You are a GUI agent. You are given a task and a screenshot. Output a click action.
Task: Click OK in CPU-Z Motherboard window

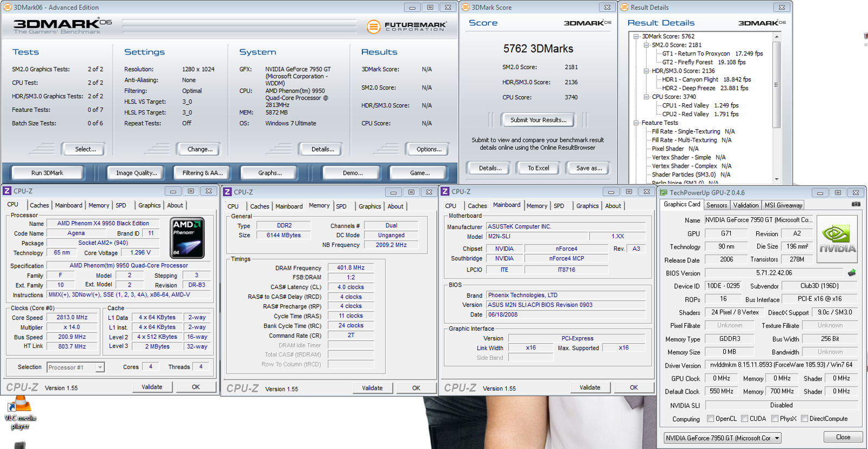[634, 388]
